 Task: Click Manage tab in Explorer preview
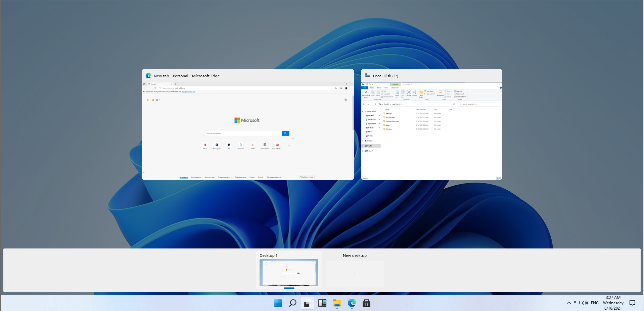coord(395,84)
